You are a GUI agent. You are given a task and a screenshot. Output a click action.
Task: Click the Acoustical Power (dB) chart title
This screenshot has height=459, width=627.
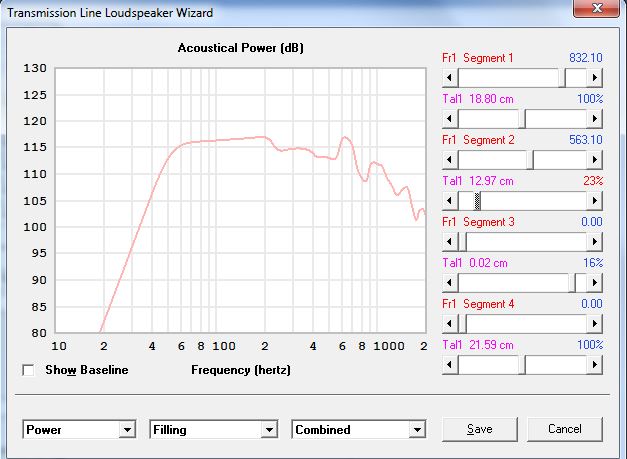click(241, 48)
